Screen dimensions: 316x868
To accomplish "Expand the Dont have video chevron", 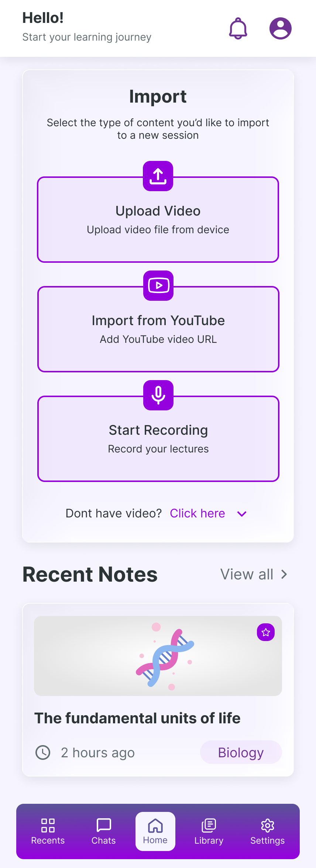I will point(242,513).
